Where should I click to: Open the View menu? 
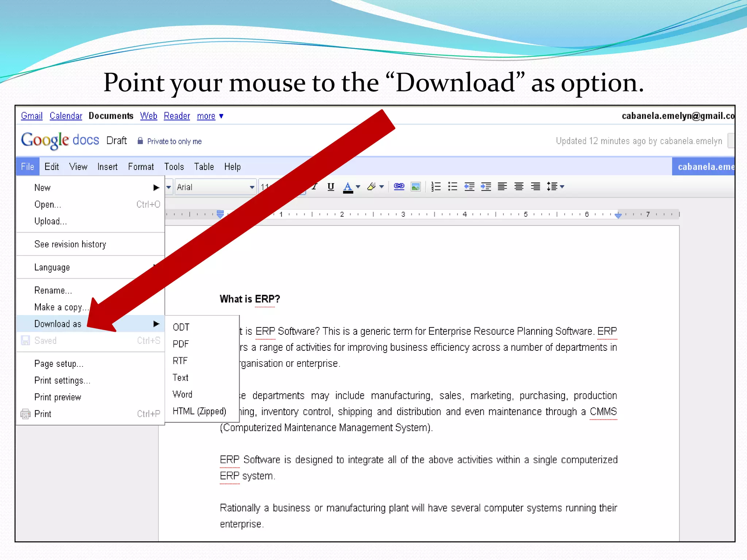tap(78, 167)
